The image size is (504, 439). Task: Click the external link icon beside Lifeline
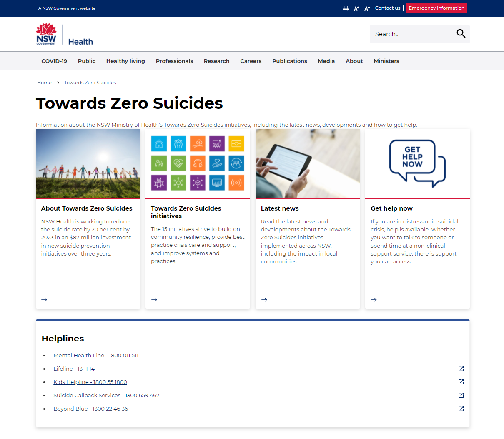coord(461,369)
